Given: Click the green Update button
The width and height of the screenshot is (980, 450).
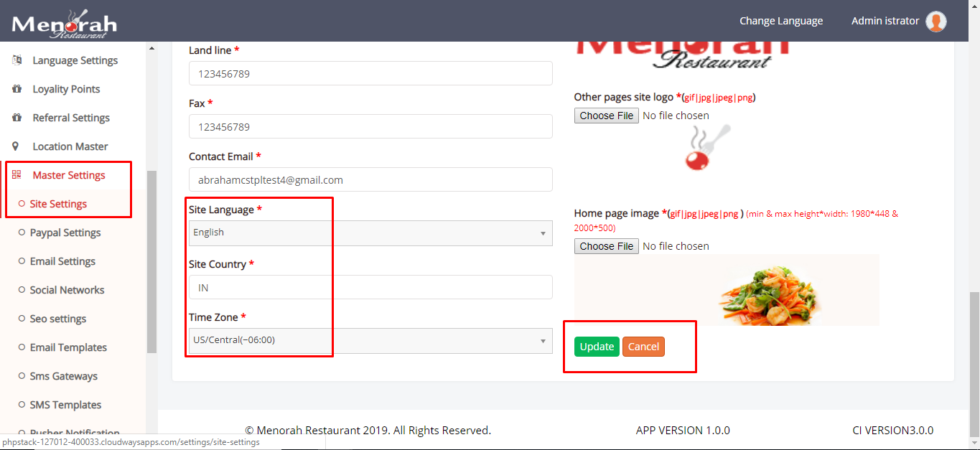Looking at the screenshot, I should tap(597, 347).
